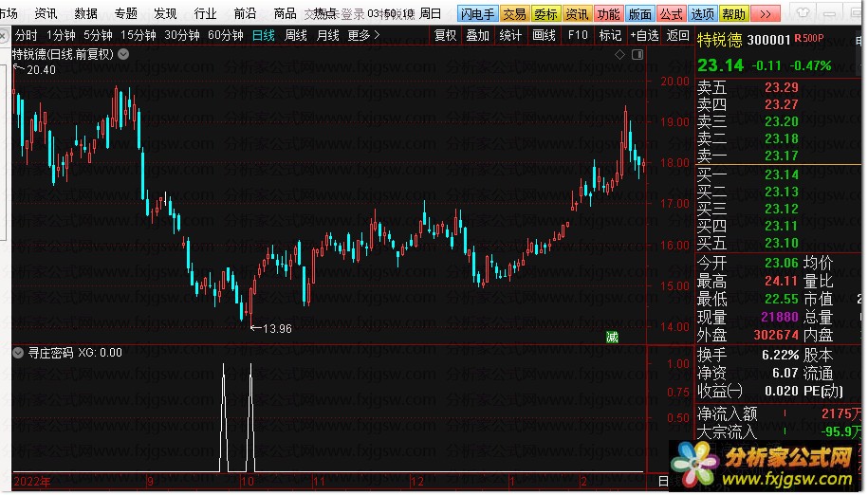The image size is (868, 495).
Task: Click the 特锐德 stock name header
Action: (x=720, y=40)
